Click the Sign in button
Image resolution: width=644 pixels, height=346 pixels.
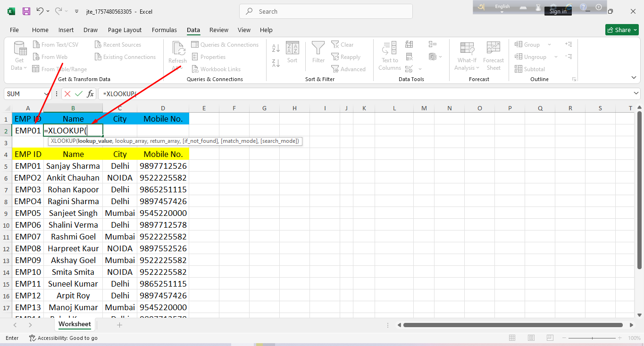[558, 10]
